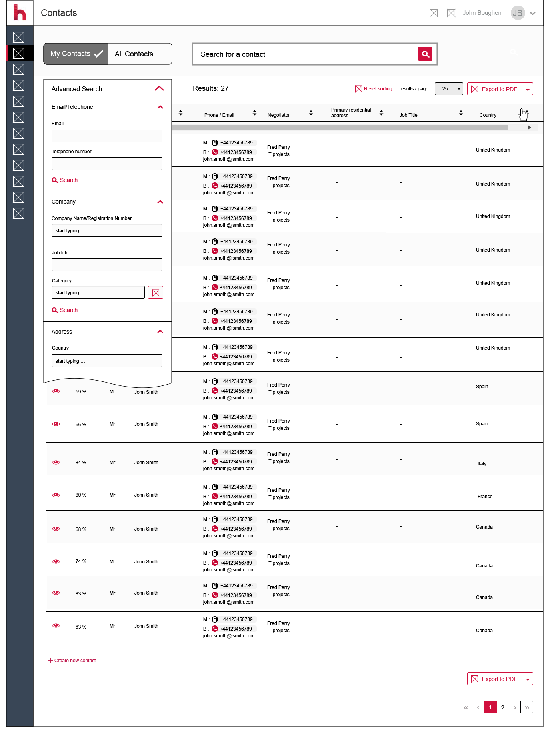Go to last page double-right arrows
The width and height of the screenshot is (560, 737).
[527, 707]
